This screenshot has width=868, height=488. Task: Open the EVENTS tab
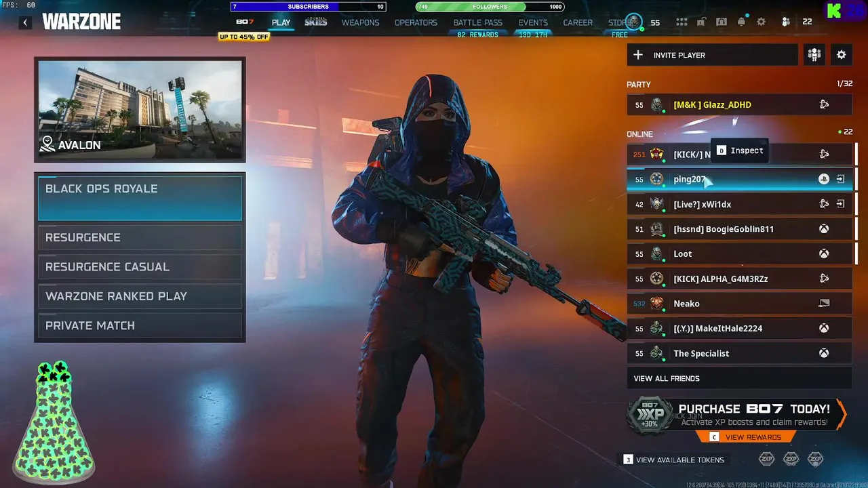[533, 22]
